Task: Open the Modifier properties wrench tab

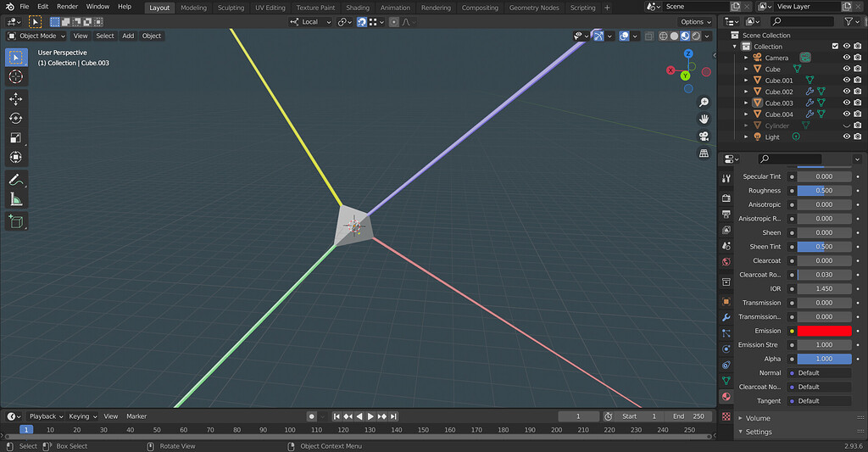Action: tap(726, 317)
